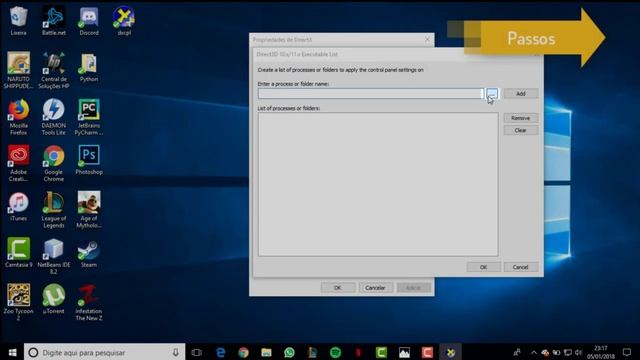Open Spotify from the taskbar
640x360 pixels.
(336, 352)
